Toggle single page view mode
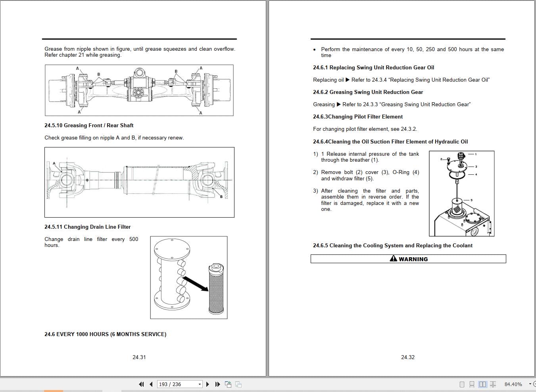The image size is (536, 392). click(461, 384)
